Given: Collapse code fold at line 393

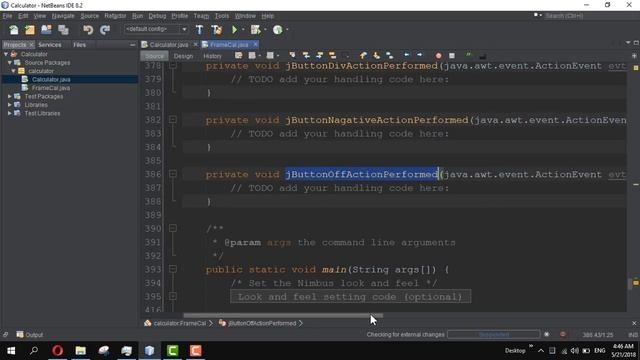Looking at the screenshot, I should point(173,269).
